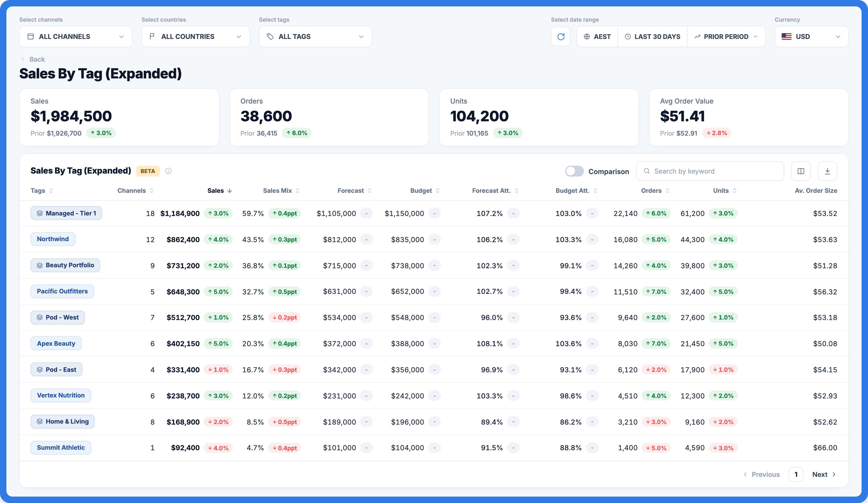868x503 pixels.
Task: Click the AEST timezone globe button
Action: click(597, 36)
